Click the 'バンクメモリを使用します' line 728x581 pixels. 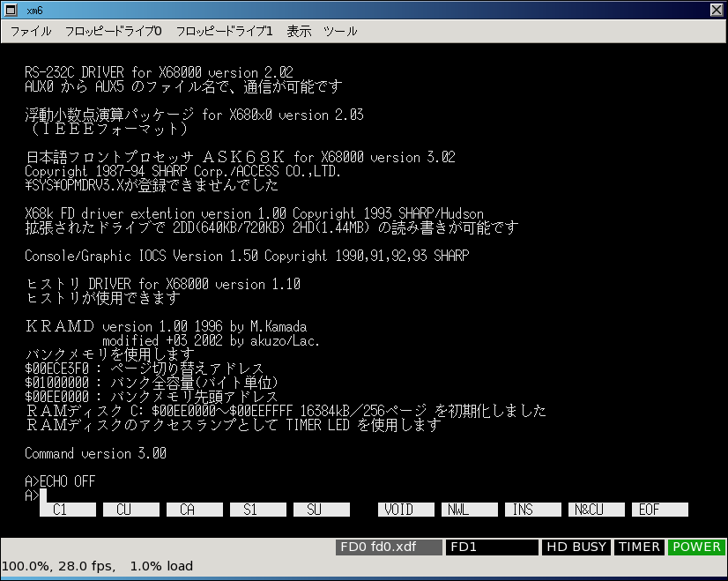[109, 354]
